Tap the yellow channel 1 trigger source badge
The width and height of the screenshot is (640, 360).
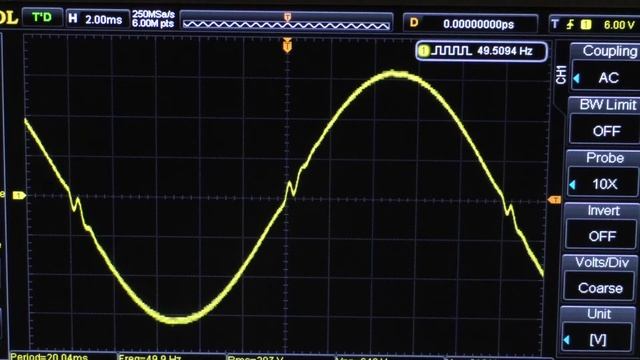pos(586,25)
